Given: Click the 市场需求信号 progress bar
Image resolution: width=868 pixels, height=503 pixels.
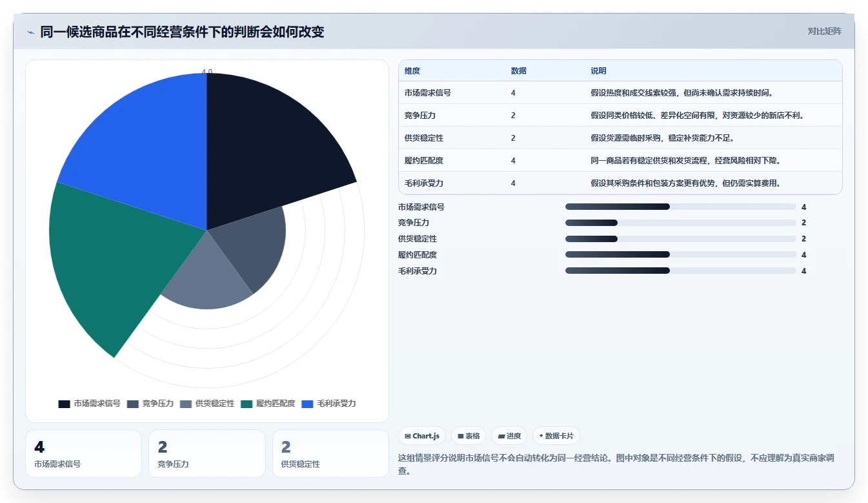Looking at the screenshot, I should [x=681, y=207].
